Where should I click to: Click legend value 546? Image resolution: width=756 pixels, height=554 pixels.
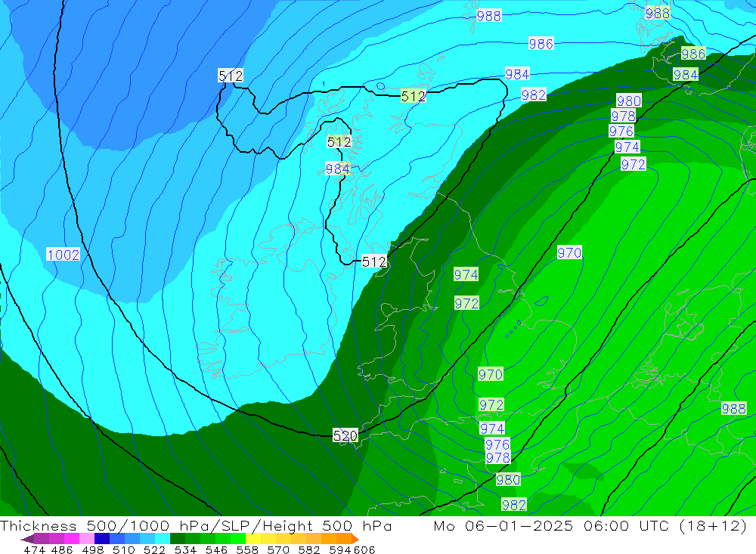click(x=216, y=549)
